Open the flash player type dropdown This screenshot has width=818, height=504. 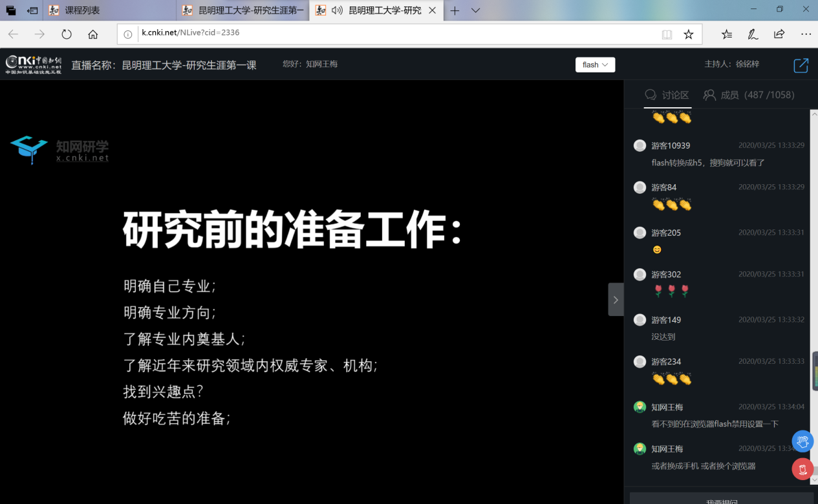coord(595,65)
